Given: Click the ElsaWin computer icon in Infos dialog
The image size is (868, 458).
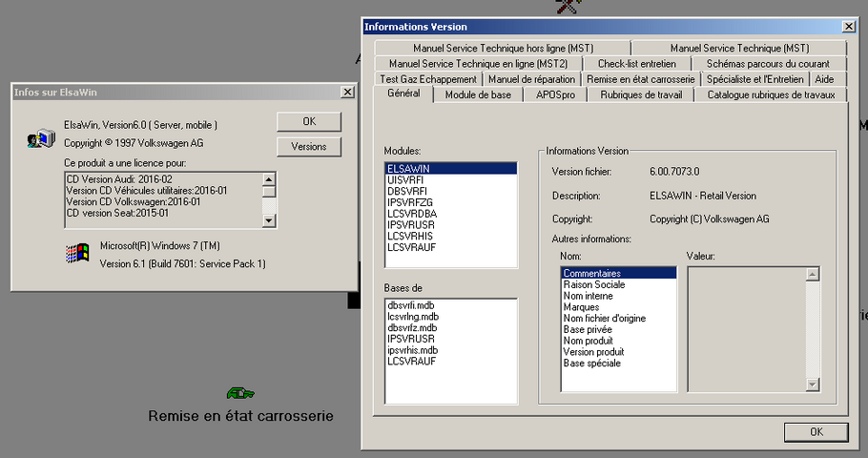Looking at the screenshot, I should tap(42, 138).
